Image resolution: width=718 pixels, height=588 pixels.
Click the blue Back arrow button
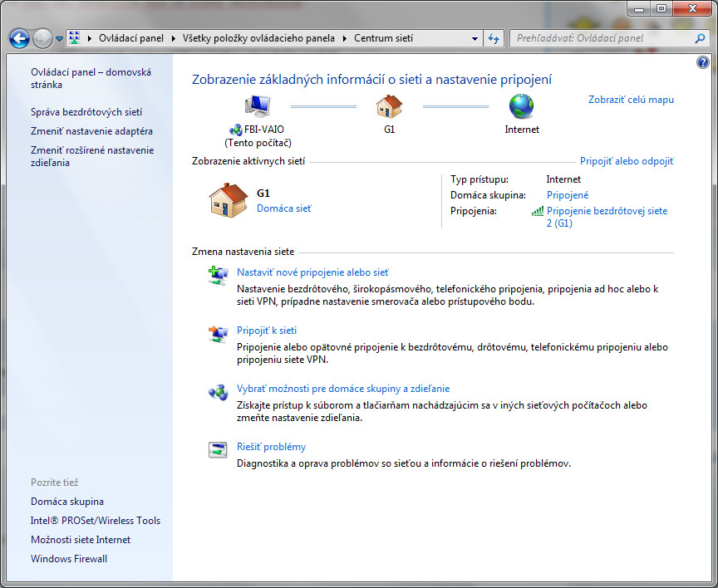pyautogui.click(x=19, y=39)
